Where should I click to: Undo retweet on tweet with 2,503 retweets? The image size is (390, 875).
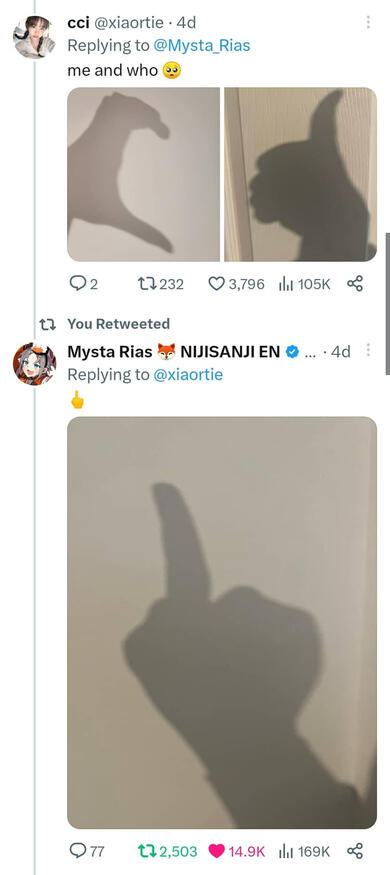coord(167,851)
